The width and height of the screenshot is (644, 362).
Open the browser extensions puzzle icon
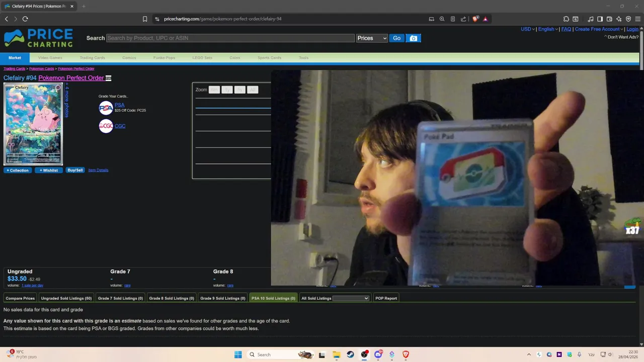[x=566, y=19]
